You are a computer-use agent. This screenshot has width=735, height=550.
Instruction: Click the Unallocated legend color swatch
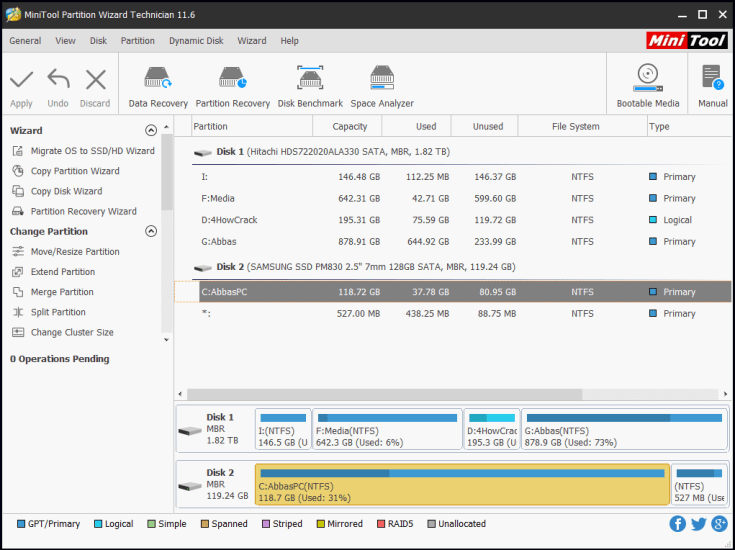[431, 524]
